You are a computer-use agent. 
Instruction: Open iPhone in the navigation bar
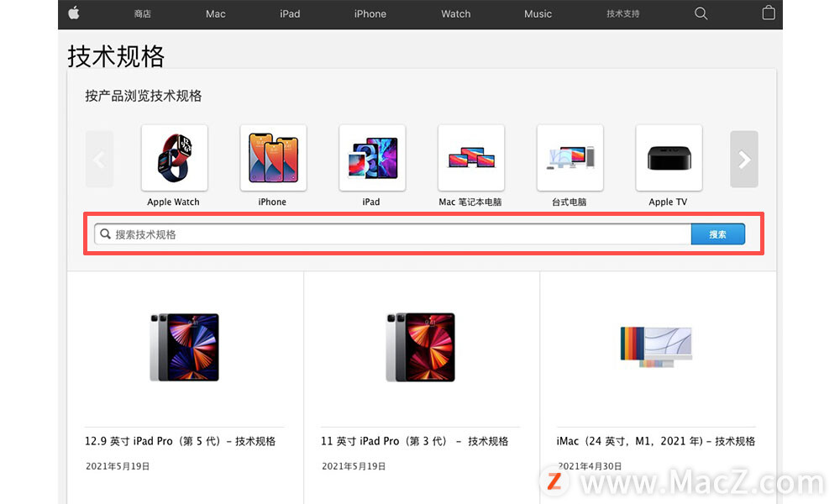coord(370,14)
